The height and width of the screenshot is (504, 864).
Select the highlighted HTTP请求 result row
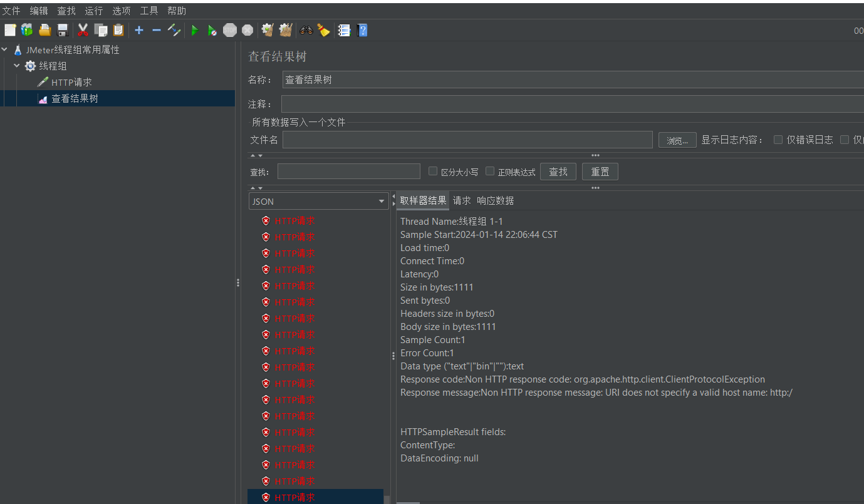[315, 497]
